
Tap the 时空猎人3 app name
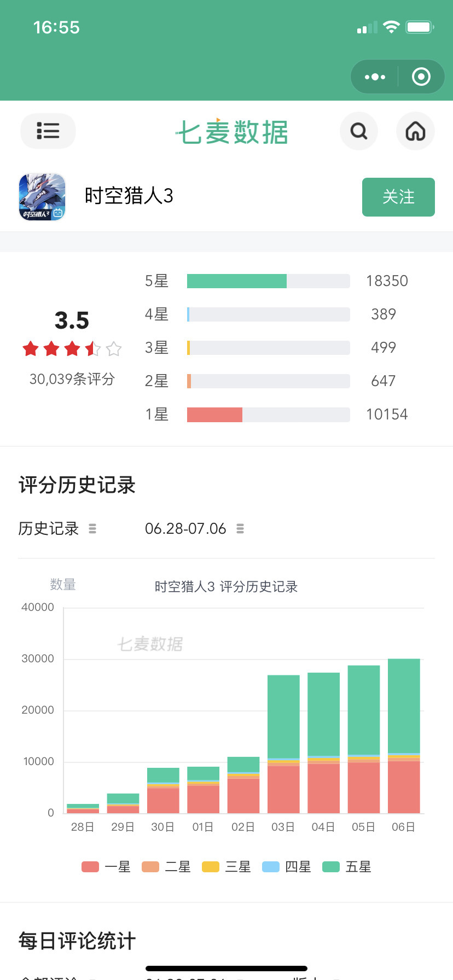pos(129,196)
